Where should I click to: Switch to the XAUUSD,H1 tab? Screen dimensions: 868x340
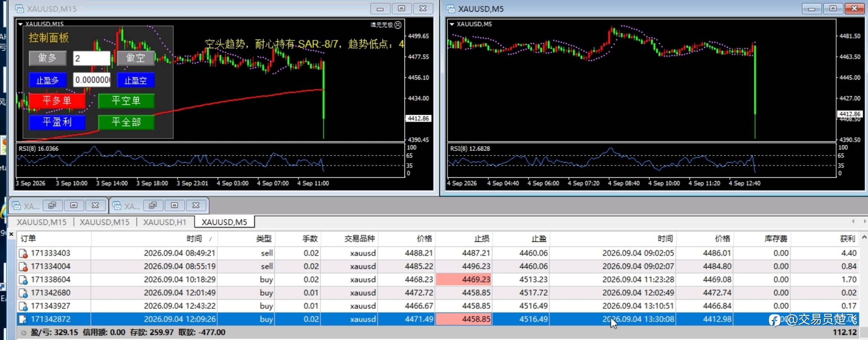(x=165, y=222)
